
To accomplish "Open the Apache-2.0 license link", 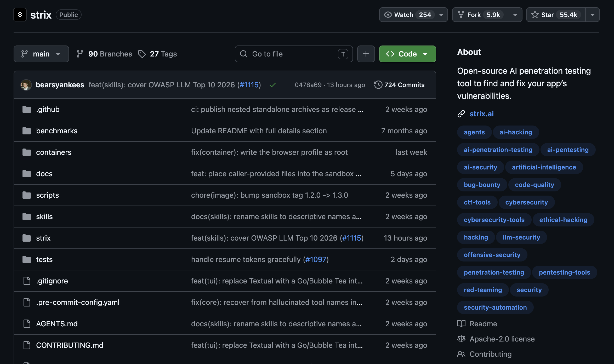I will pyautogui.click(x=502, y=339).
